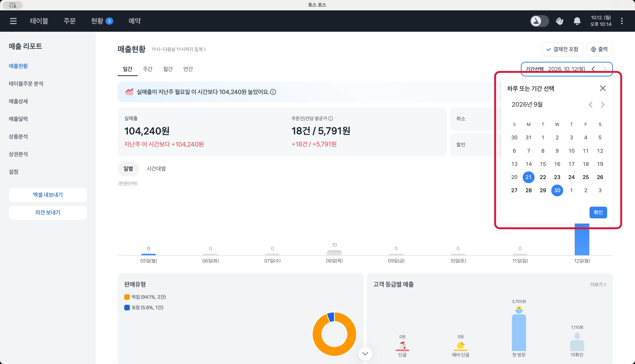Open 상품분석 in sidebar
The width and height of the screenshot is (635, 364).
(18, 137)
